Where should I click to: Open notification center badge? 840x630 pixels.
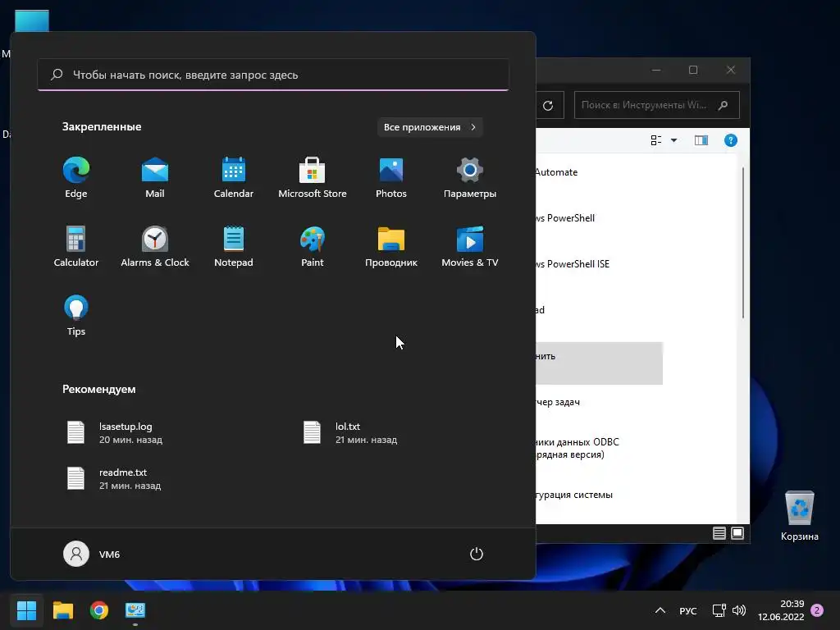pyautogui.click(x=817, y=610)
